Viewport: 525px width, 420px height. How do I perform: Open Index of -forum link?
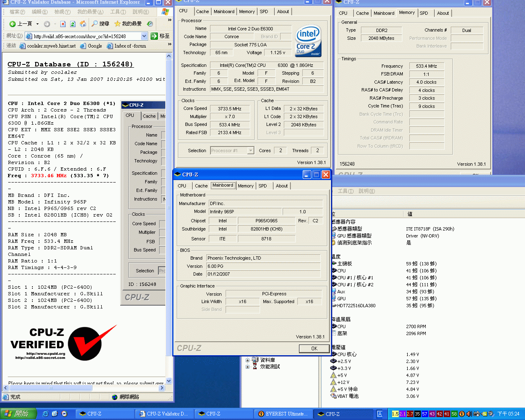126,46
